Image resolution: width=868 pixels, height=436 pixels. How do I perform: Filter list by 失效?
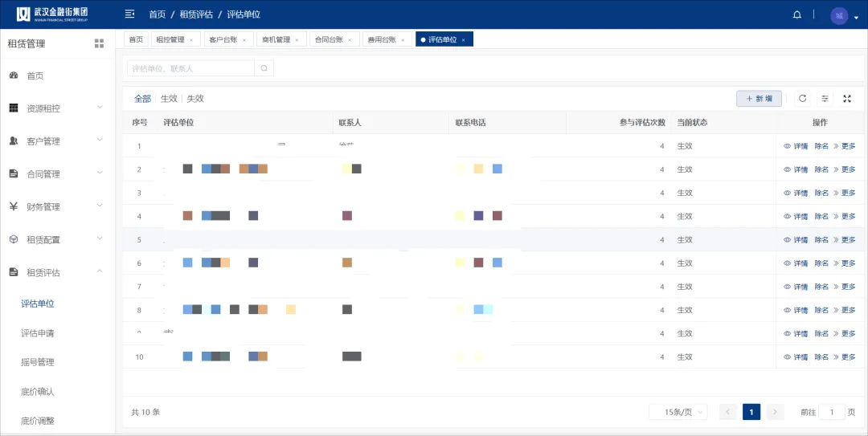[x=195, y=99]
